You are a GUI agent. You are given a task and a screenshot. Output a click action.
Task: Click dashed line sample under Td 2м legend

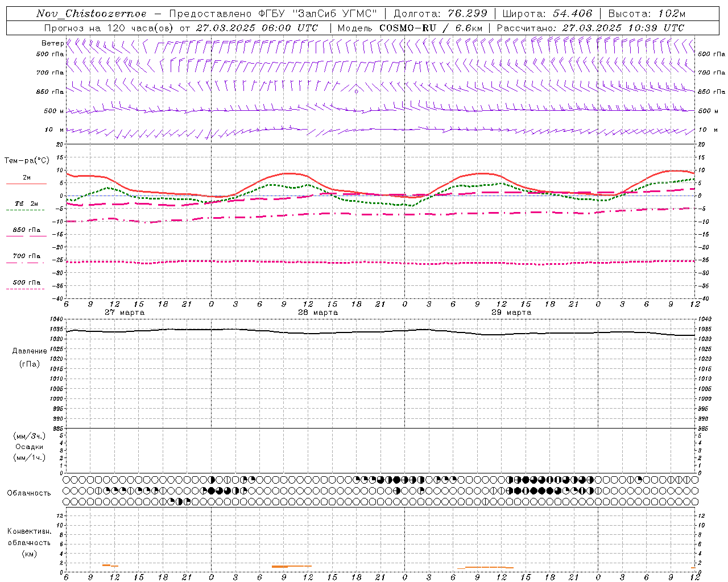click(x=26, y=210)
